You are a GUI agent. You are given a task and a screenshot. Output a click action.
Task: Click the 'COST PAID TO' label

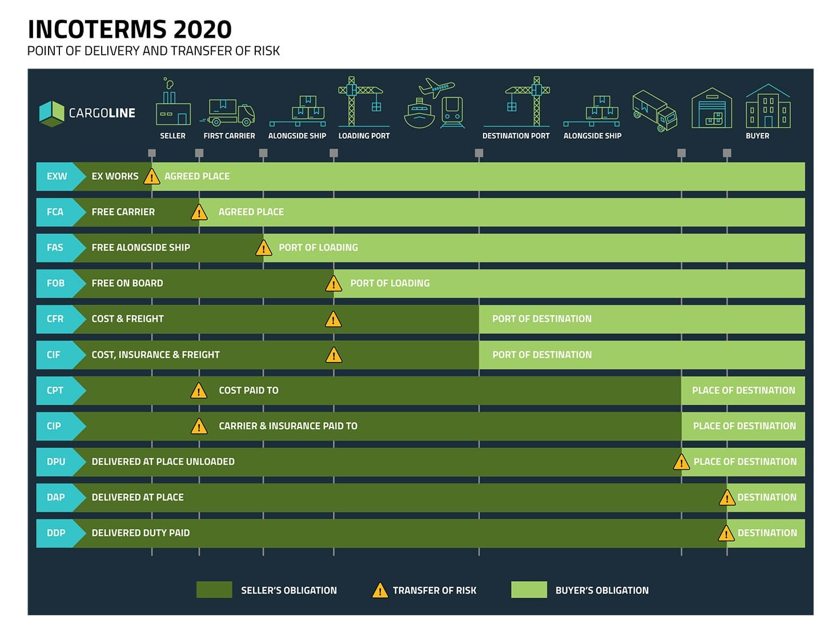pos(248,390)
